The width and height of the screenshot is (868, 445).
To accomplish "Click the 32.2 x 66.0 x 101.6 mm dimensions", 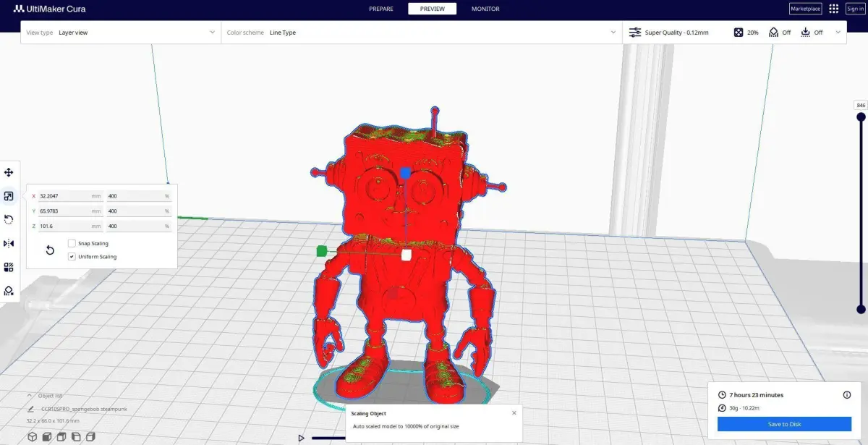I will coord(53,420).
